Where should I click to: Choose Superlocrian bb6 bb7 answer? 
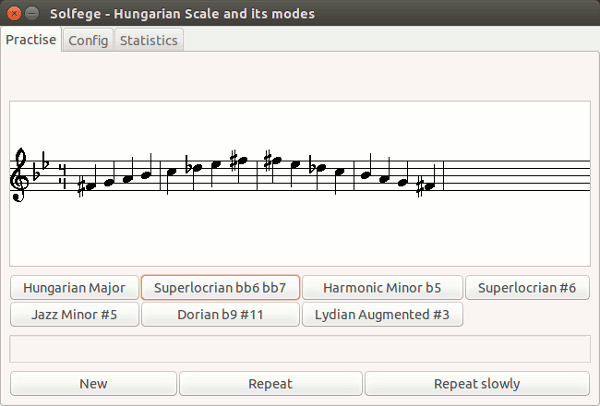tap(220, 288)
